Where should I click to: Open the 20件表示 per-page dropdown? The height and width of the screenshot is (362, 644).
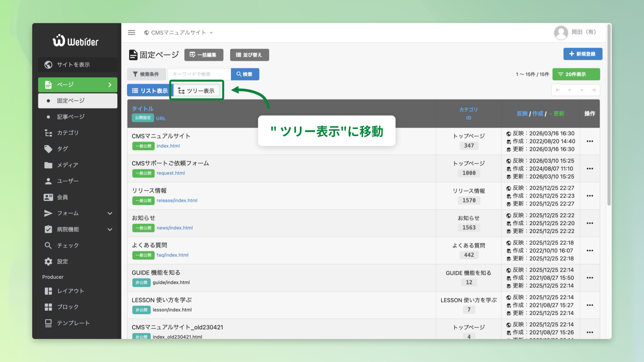click(576, 74)
